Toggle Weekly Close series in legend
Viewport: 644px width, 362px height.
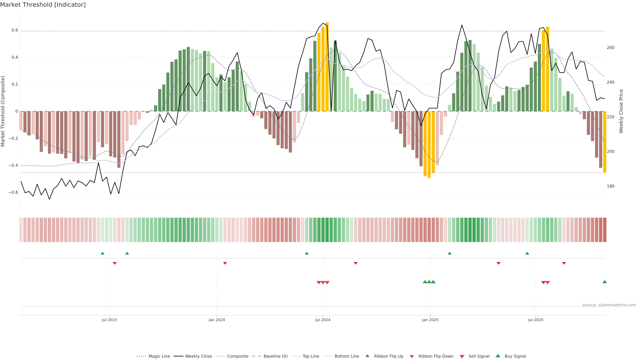tap(198, 356)
